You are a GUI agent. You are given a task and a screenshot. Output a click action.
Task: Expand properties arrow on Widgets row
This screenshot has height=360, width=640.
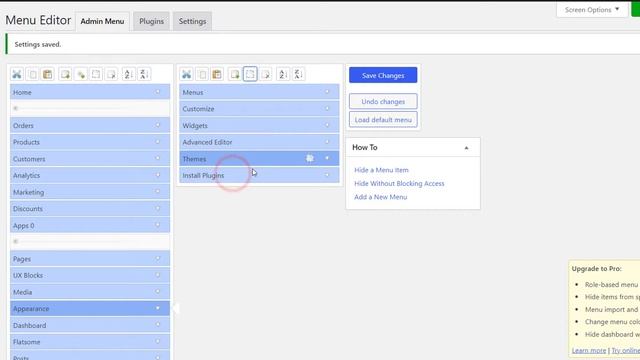(x=327, y=125)
